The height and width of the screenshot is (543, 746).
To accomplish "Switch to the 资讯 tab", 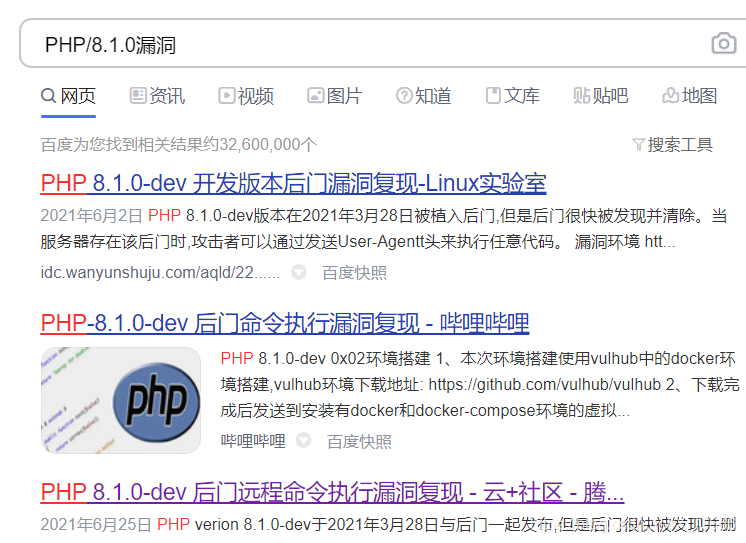I will tap(157, 96).
